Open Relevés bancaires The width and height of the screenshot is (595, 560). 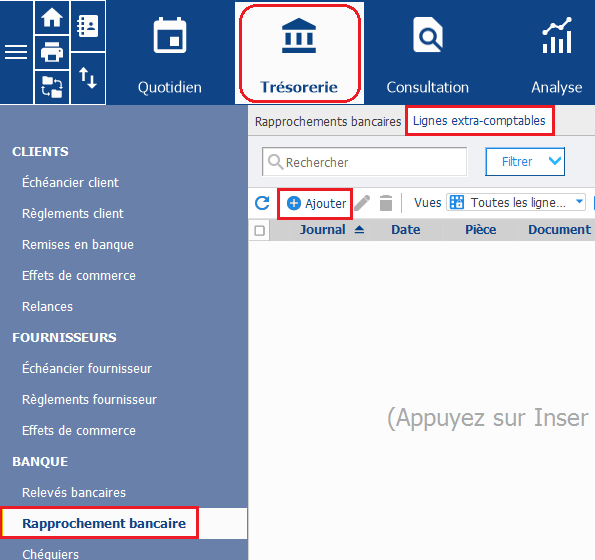tap(74, 492)
